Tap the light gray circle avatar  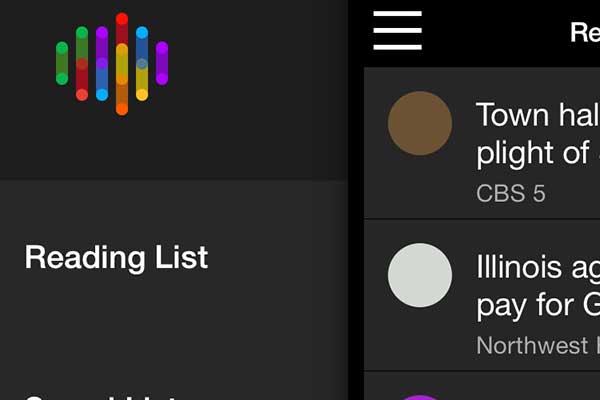click(x=420, y=275)
